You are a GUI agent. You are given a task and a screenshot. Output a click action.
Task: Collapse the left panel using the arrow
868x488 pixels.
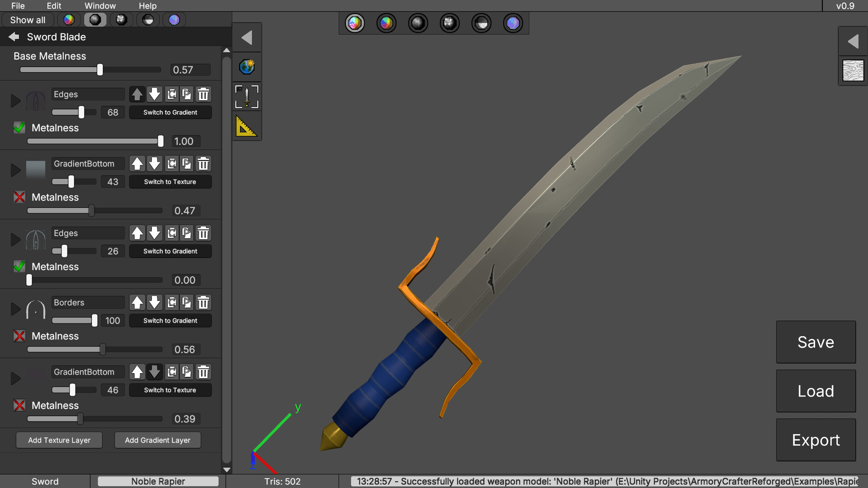(x=246, y=38)
